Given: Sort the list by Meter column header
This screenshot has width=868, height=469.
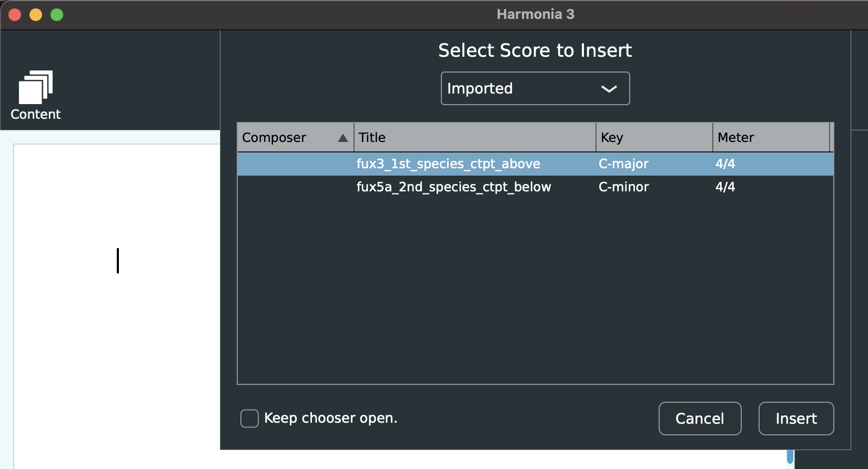Looking at the screenshot, I should click(x=770, y=138).
